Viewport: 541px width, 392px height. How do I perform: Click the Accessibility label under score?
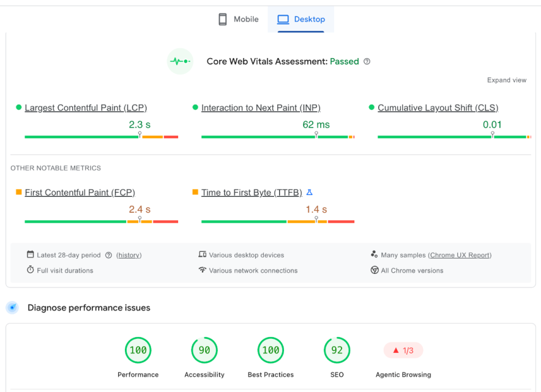[x=204, y=375]
